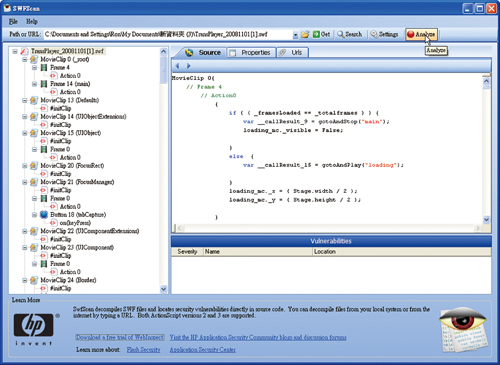Switch to the Urls tab
The height and width of the screenshot is (365, 500).
click(292, 52)
